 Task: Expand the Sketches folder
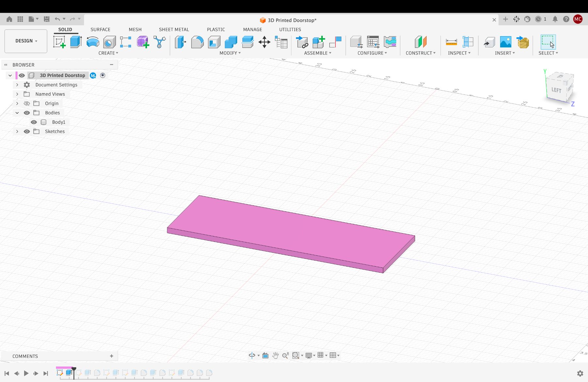(x=17, y=131)
